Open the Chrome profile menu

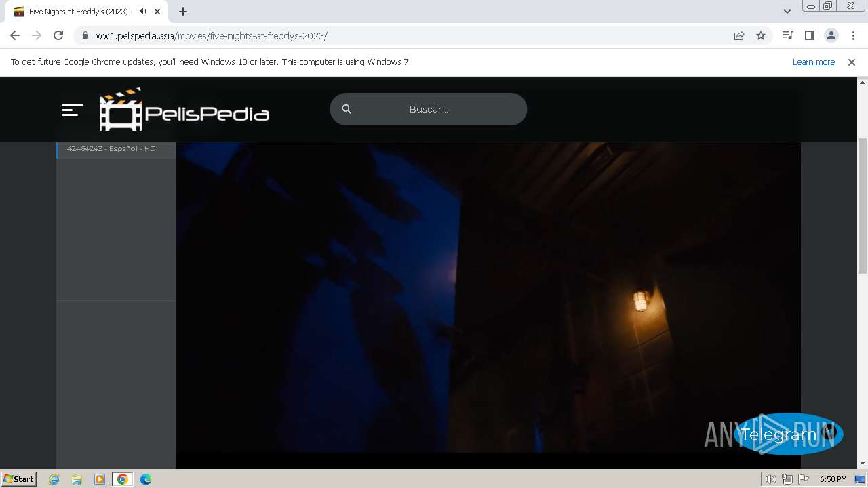831,35
